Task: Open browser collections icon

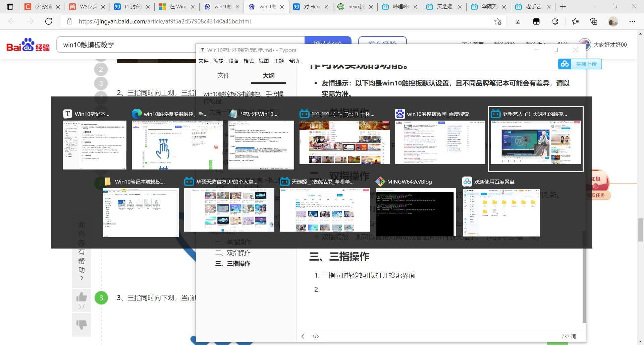Action: point(594,21)
